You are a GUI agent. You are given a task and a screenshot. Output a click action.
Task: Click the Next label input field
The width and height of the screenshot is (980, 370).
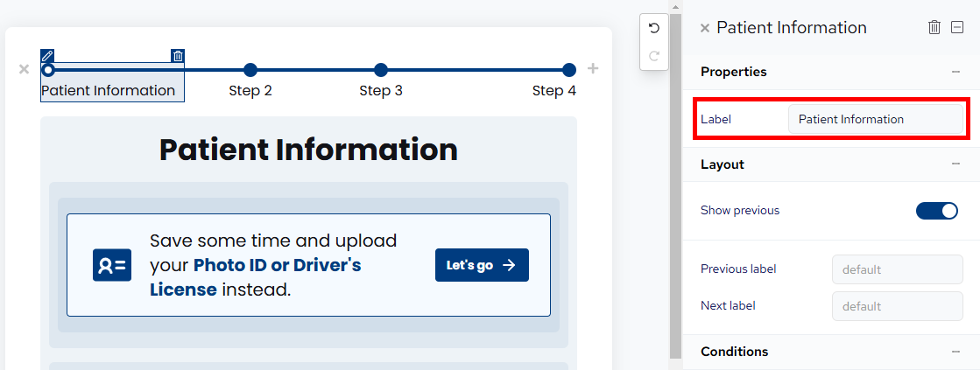(x=898, y=306)
